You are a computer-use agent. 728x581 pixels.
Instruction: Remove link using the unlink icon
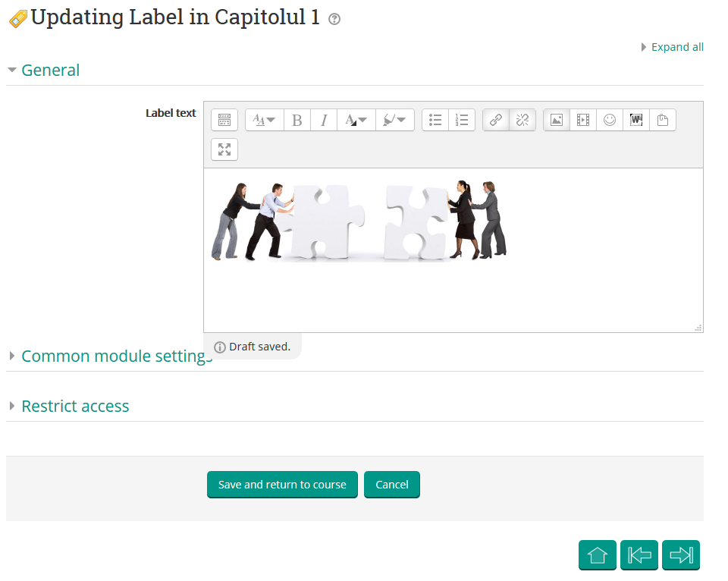pyautogui.click(x=522, y=119)
